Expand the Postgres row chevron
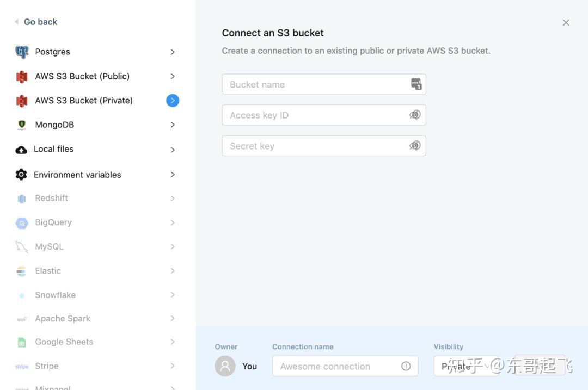This screenshot has width=588, height=390. tap(173, 52)
